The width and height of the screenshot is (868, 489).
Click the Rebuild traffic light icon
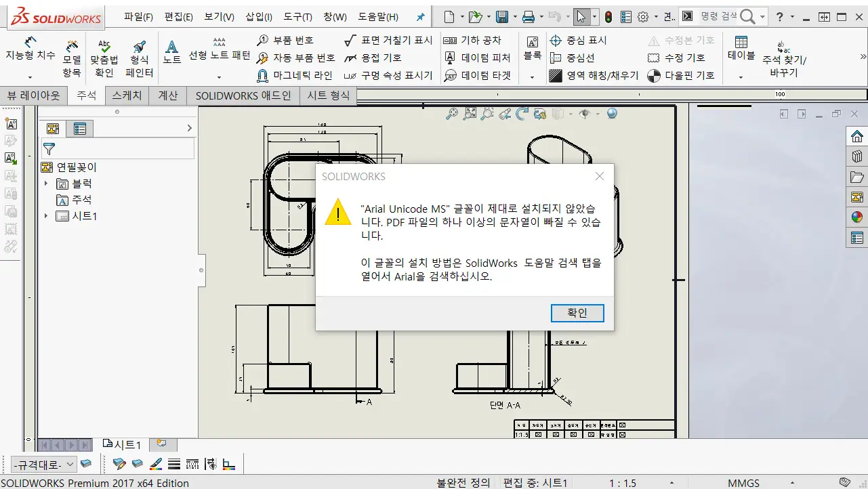pos(608,17)
